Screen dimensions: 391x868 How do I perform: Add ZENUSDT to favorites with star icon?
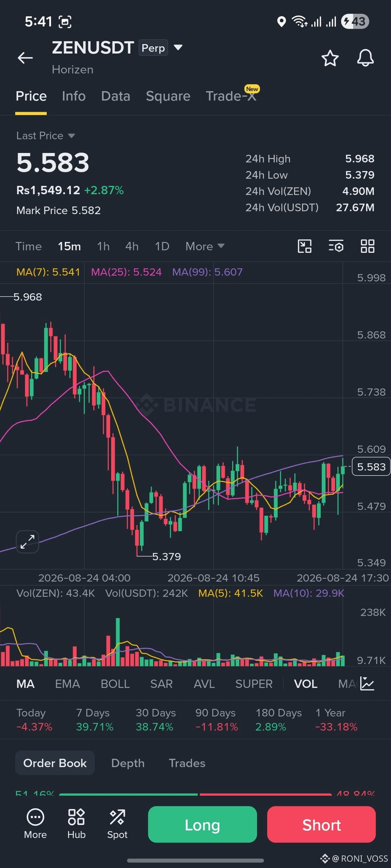coord(330,58)
